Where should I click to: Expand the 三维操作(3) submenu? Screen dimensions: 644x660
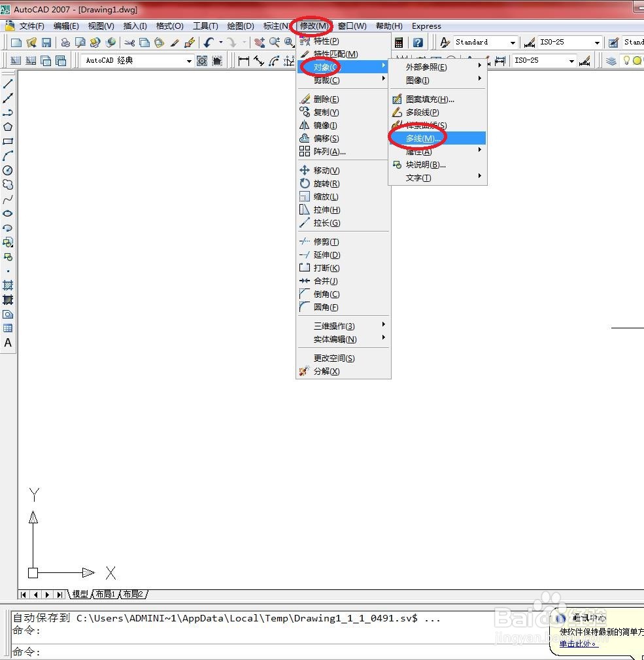click(343, 326)
